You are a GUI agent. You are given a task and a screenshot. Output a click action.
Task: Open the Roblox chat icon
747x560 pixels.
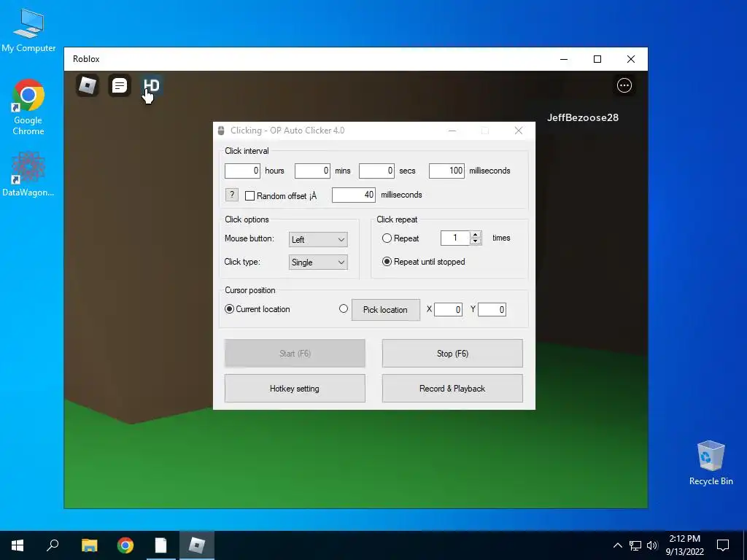pyautogui.click(x=120, y=86)
